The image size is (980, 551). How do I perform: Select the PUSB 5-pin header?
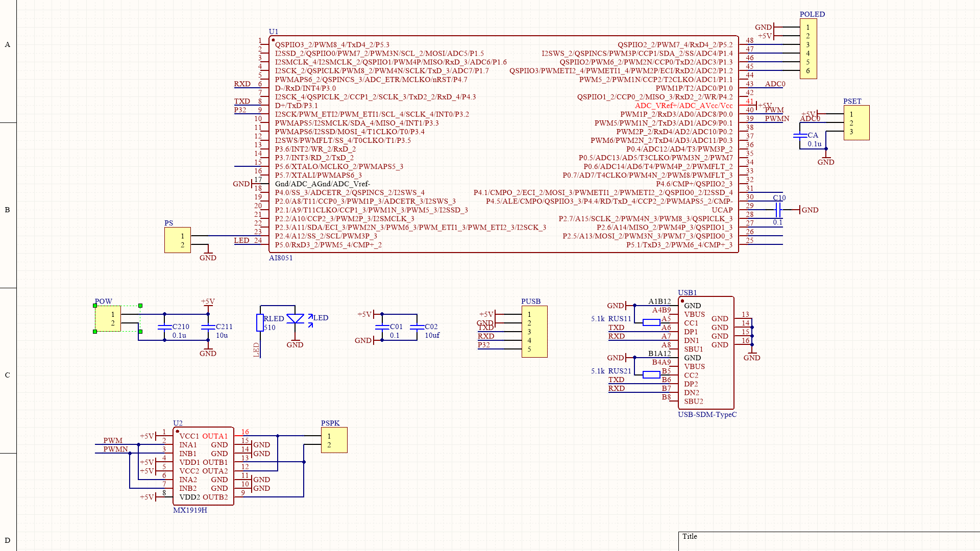[534, 332]
